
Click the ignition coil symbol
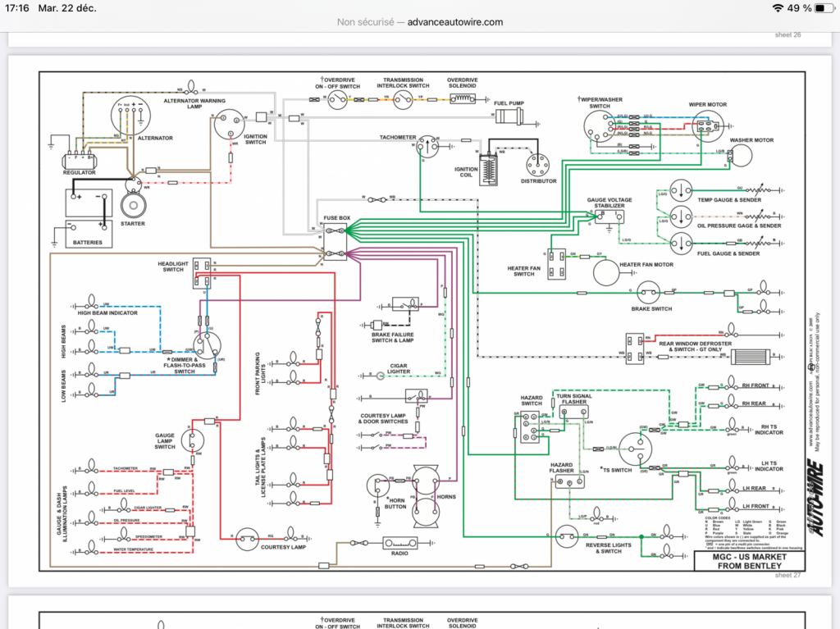(489, 170)
